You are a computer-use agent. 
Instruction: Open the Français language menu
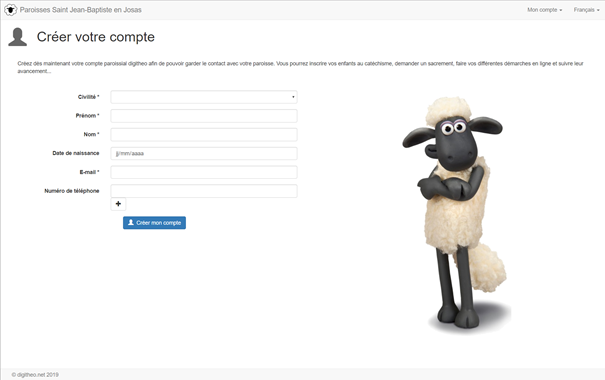pyautogui.click(x=586, y=10)
